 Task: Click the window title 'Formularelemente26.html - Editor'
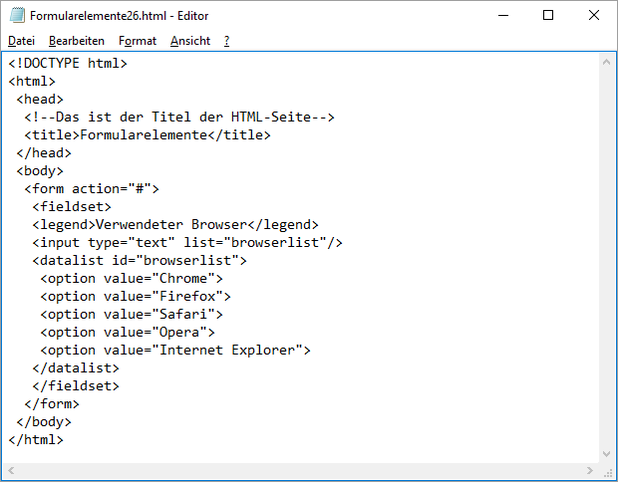point(119,16)
